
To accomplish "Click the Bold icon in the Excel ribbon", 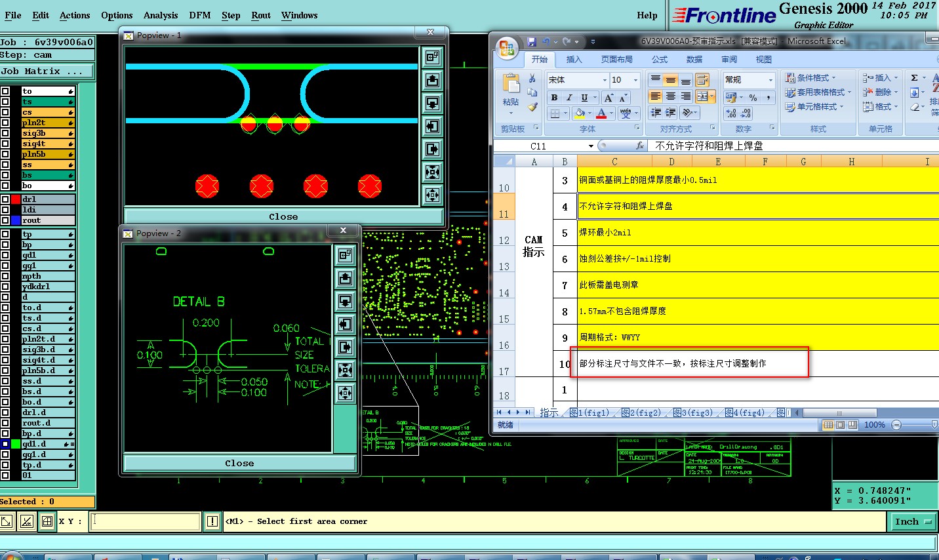I will [554, 97].
